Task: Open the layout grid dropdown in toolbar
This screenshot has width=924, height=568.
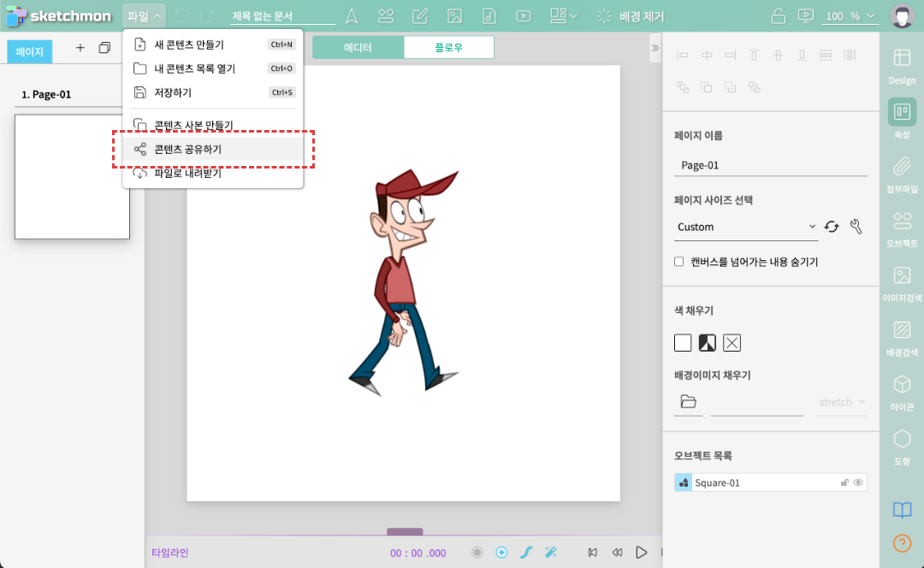Action: pyautogui.click(x=563, y=16)
